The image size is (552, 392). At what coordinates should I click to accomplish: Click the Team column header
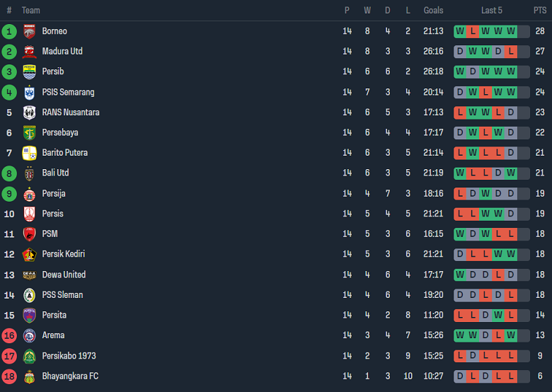(31, 11)
